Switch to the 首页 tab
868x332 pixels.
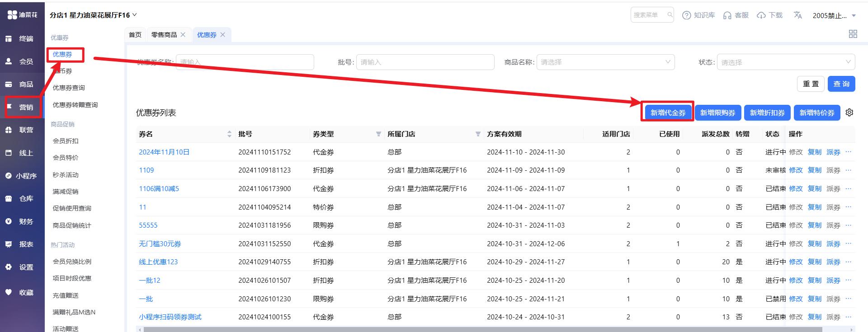point(135,35)
